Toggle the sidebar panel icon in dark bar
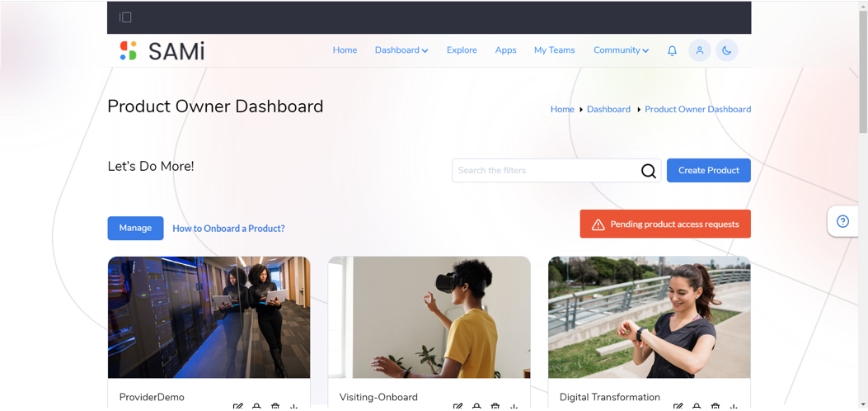Viewport: 868px width, 411px height. coord(125,17)
